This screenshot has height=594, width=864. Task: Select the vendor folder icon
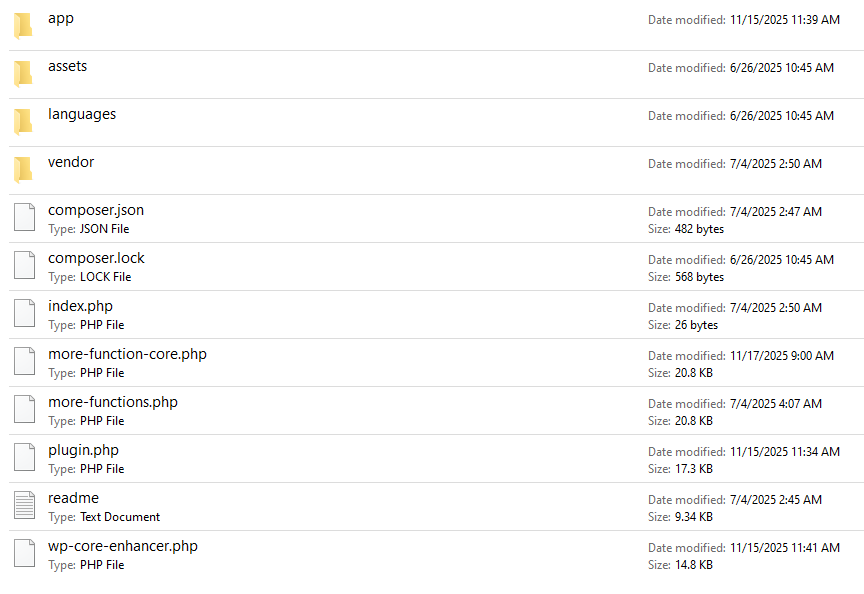(x=23, y=169)
